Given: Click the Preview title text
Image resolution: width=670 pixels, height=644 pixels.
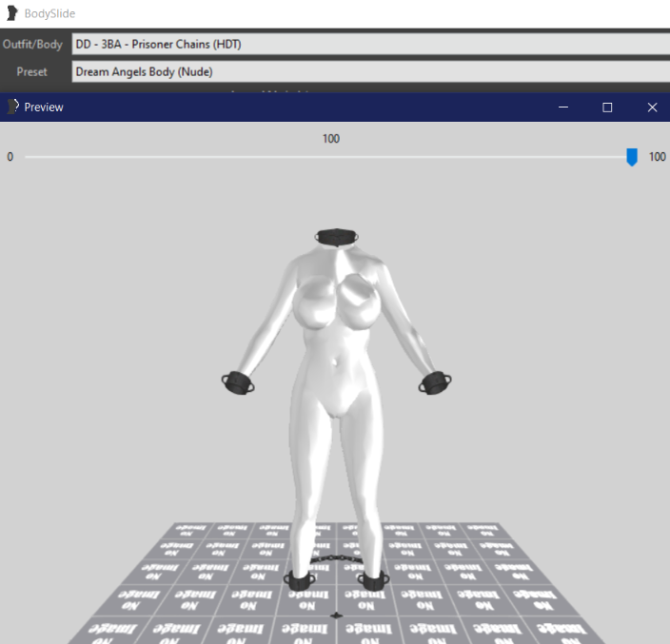Looking at the screenshot, I should pos(44,107).
